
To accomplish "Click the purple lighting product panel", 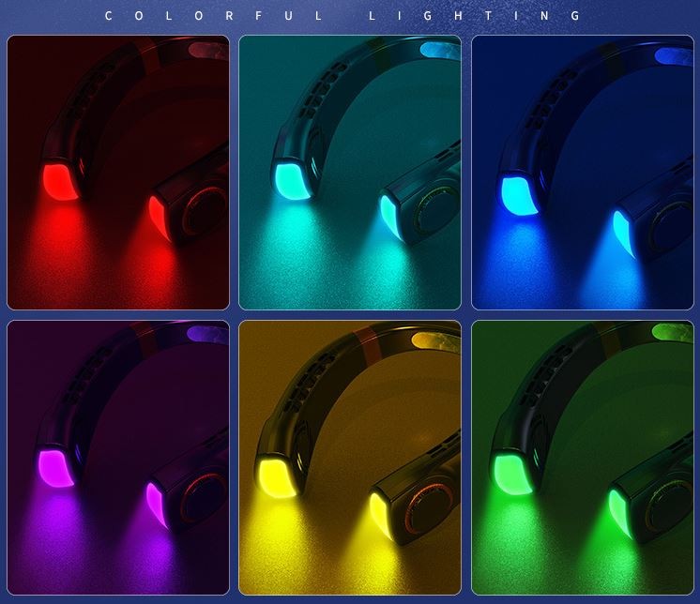I will click(x=118, y=458).
